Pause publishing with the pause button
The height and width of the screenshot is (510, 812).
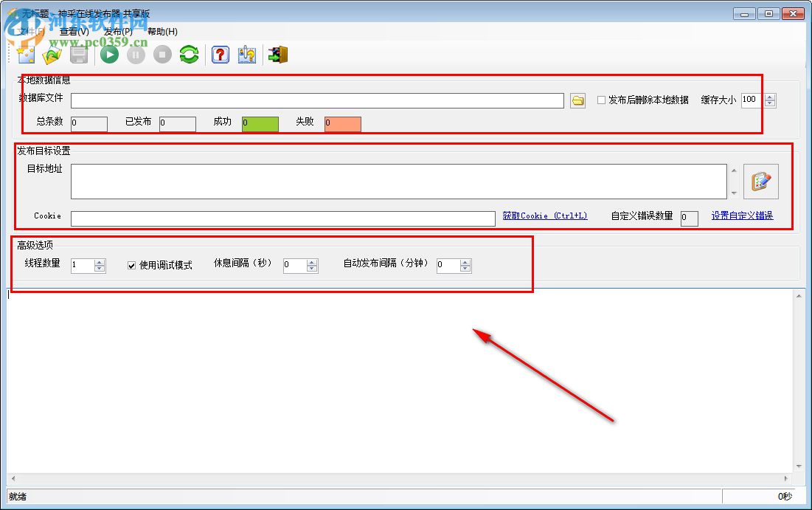coord(136,55)
